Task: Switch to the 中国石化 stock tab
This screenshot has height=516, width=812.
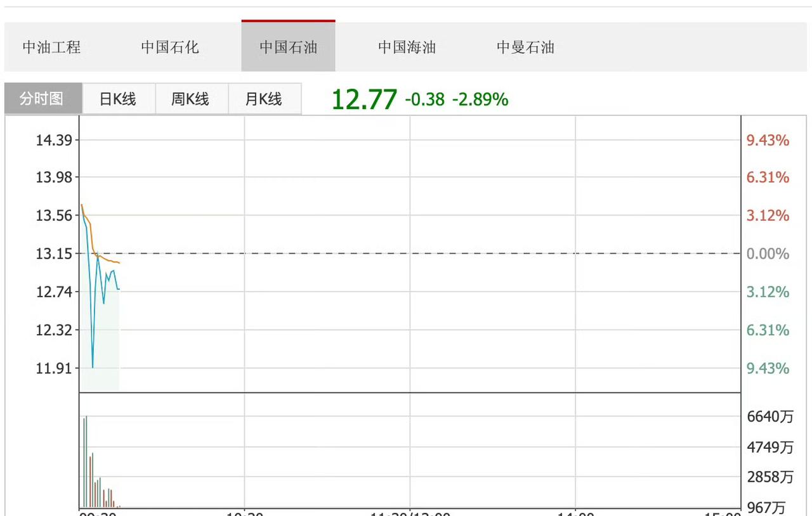Action: click(x=169, y=48)
